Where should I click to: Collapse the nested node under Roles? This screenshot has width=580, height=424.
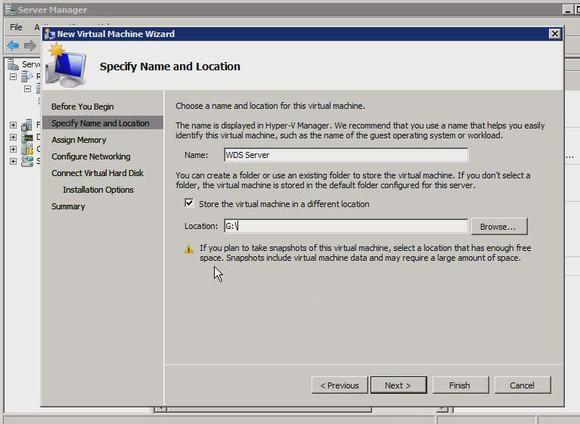tap(27, 89)
